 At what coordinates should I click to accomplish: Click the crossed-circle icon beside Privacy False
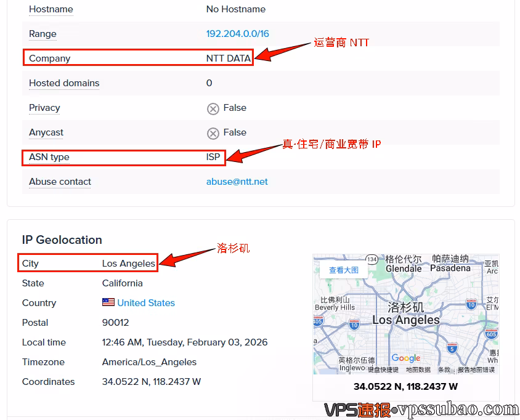coord(213,108)
